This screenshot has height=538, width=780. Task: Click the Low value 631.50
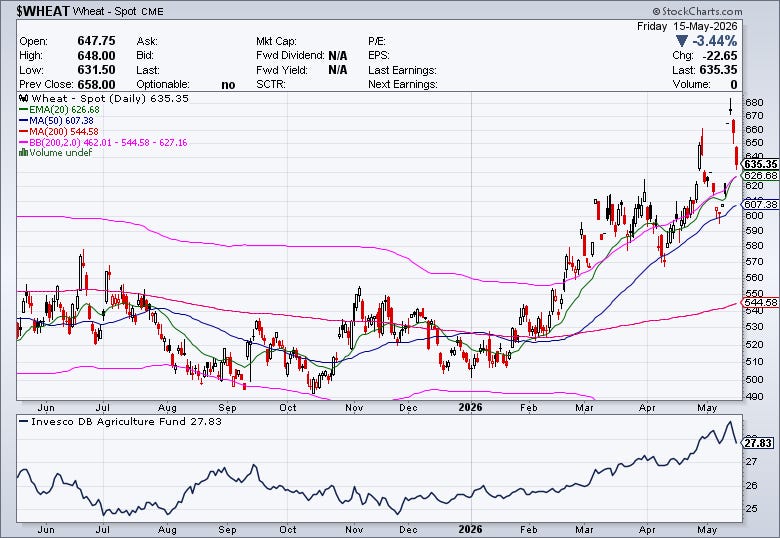pos(96,70)
